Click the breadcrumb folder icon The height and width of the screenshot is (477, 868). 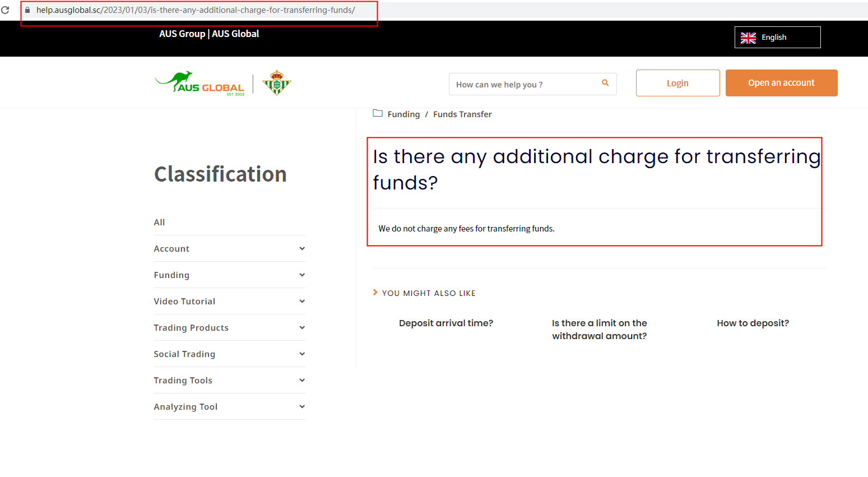coord(378,114)
